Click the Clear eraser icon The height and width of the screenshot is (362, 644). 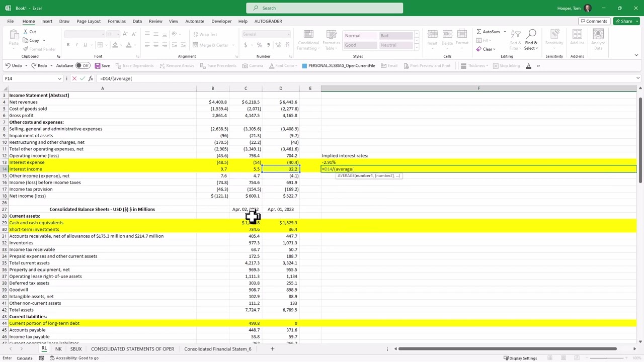click(x=479, y=49)
